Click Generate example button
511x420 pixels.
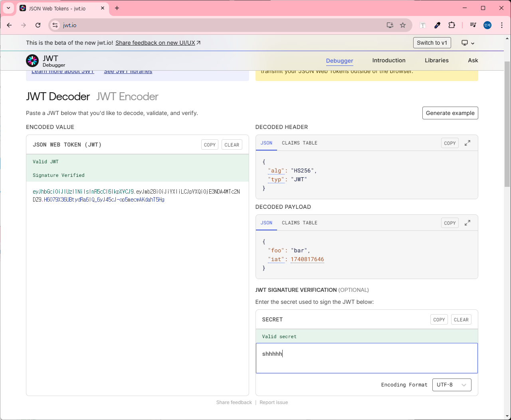pyautogui.click(x=450, y=113)
